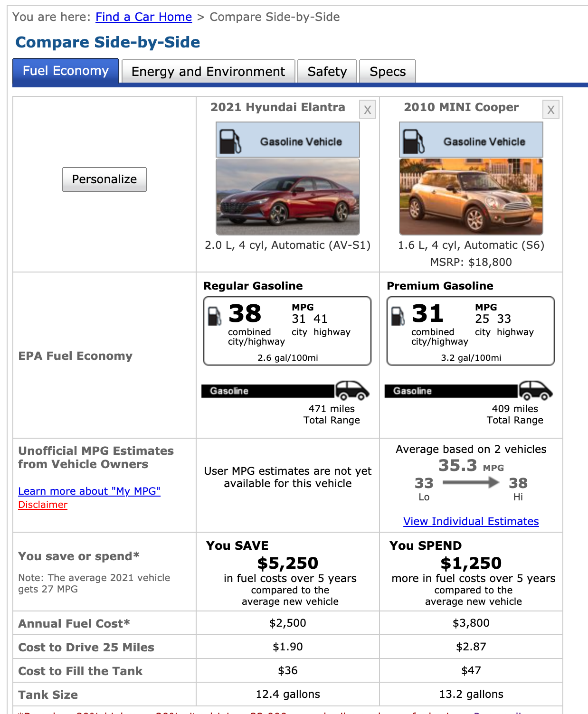Click the Annual Fuel Cost $3,800 cell
The width and height of the screenshot is (588, 714).
pyautogui.click(x=471, y=623)
